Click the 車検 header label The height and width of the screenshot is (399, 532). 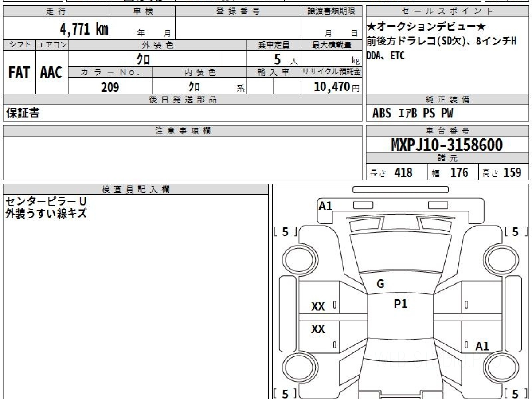click(143, 12)
